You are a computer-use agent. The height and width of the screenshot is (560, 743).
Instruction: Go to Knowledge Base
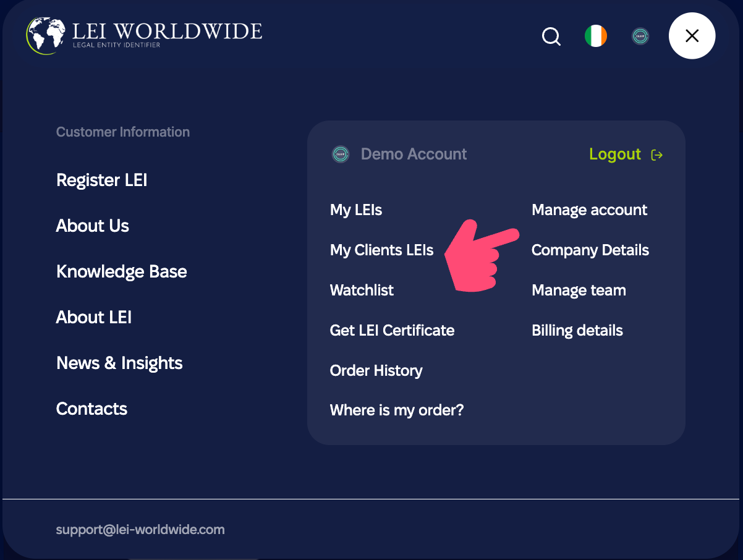pyautogui.click(x=122, y=272)
